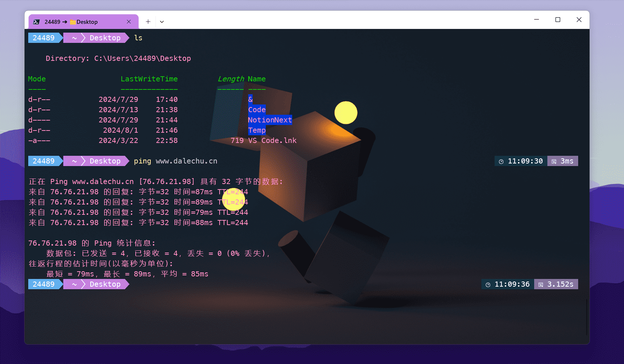Open the new tab profile dropdown

coord(162,22)
